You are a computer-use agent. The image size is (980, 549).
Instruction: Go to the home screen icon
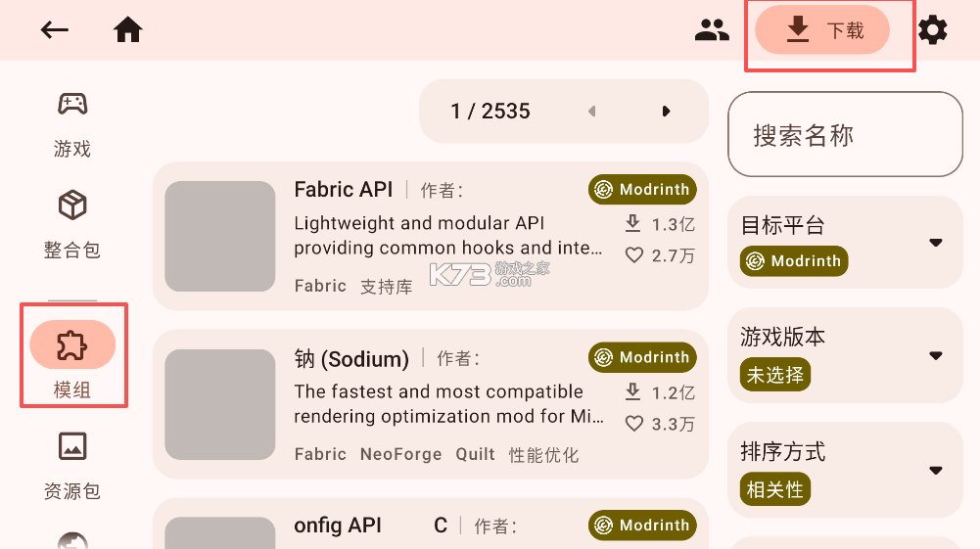[x=128, y=30]
